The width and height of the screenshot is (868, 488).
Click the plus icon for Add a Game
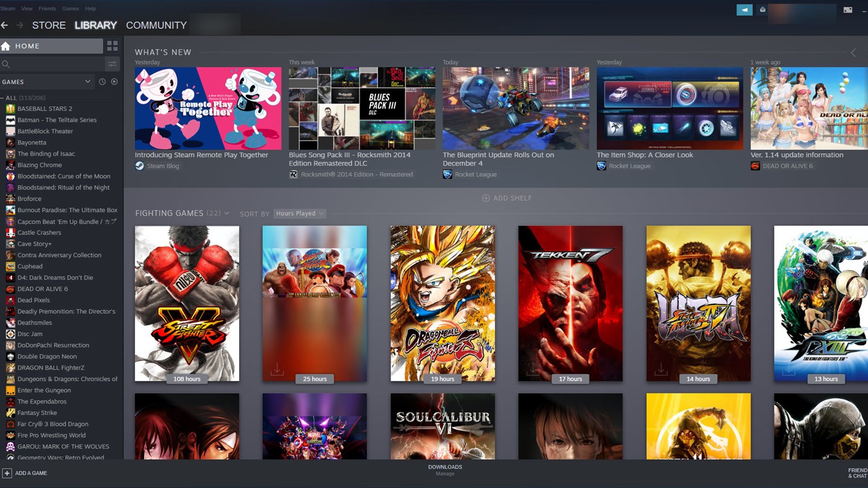tap(7, 473)
